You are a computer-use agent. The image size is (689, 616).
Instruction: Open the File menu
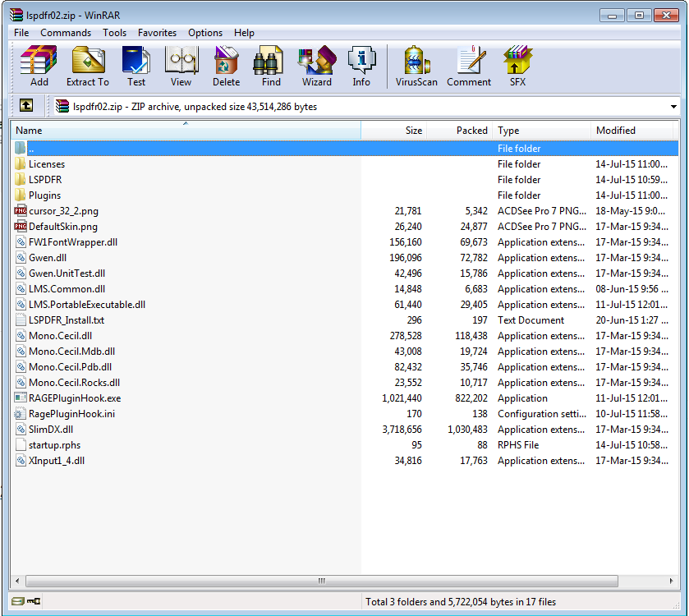(x=21, y=33)
